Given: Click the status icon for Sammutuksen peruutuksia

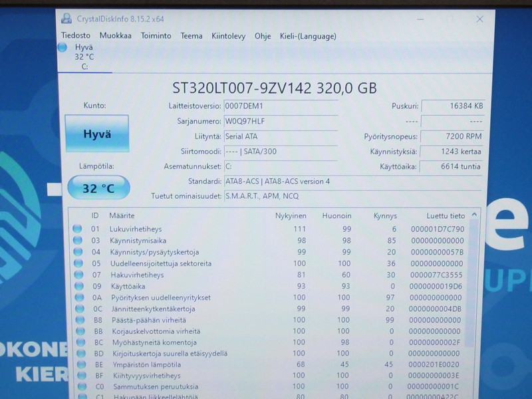Looking at the screenshot, I should pyautogui.click(x=82, y=386).
